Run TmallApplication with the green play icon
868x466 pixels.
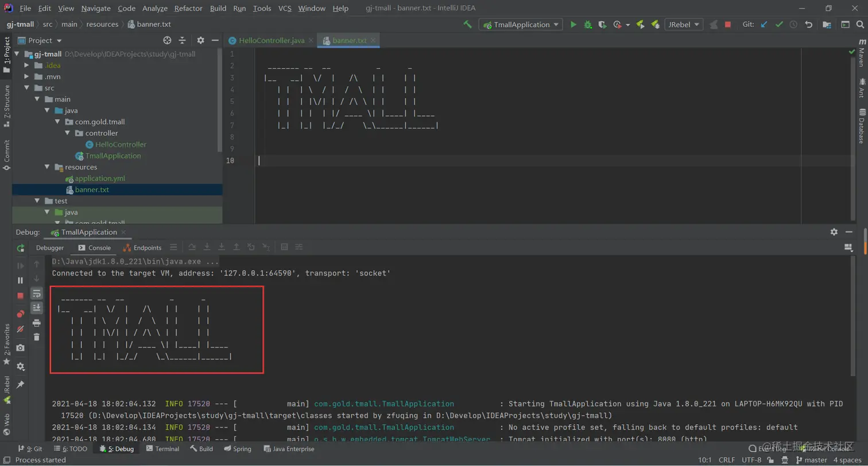pos(573,25)
